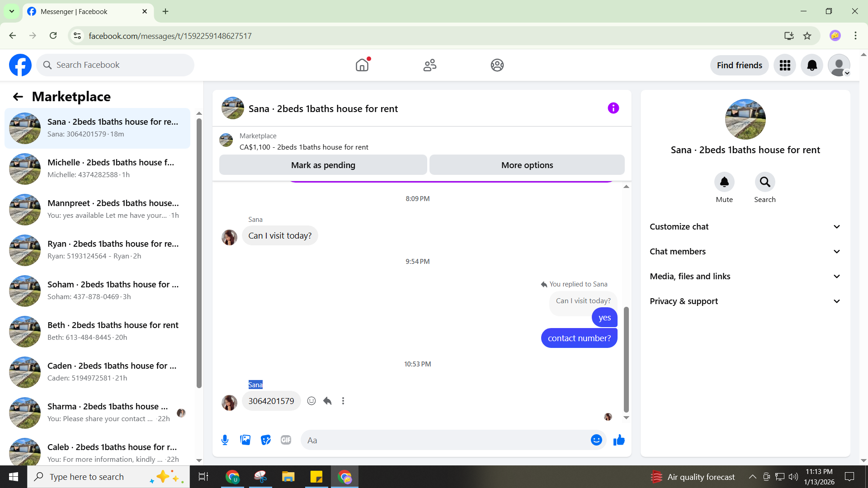Open the sticker picker icon
The width and height of the screenshot is (868, 488).
(266, 440)
